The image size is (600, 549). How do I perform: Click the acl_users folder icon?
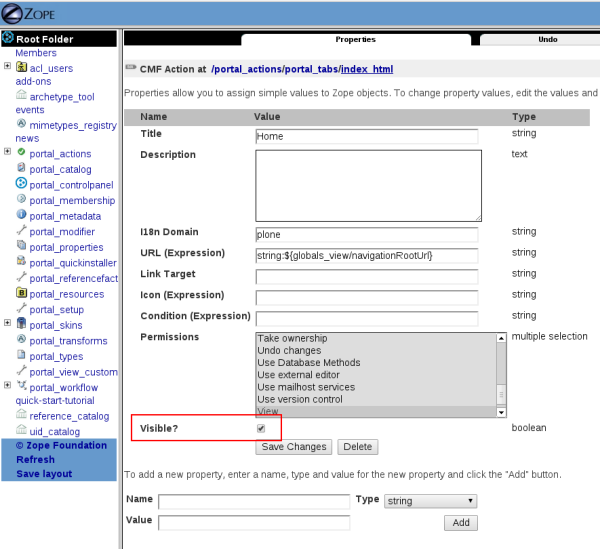click(21, 68)
